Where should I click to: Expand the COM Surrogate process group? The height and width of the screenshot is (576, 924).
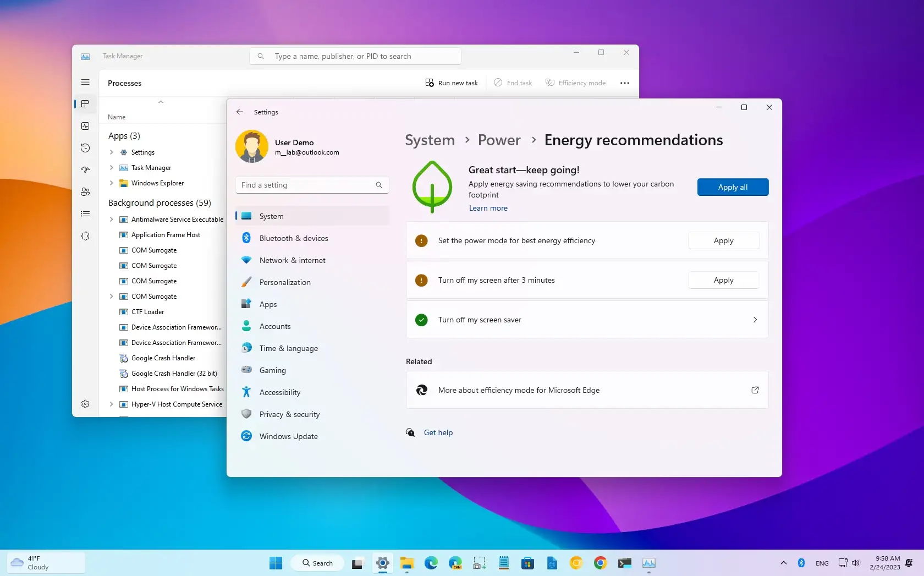[x=111, y=296]
